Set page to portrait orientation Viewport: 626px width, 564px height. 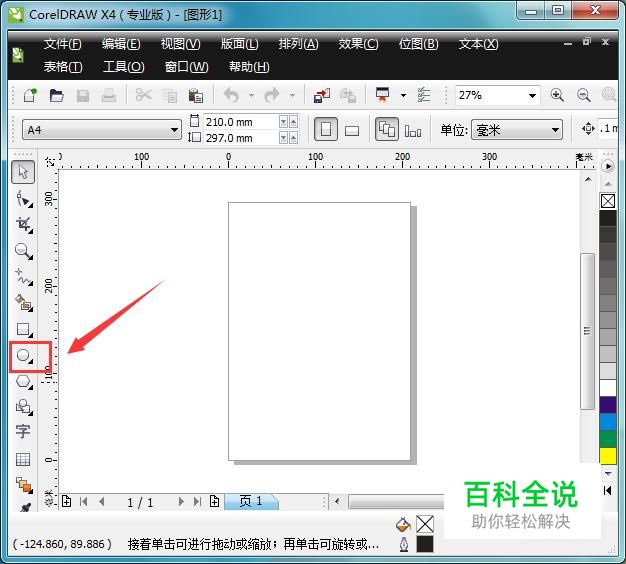(326, 129)
